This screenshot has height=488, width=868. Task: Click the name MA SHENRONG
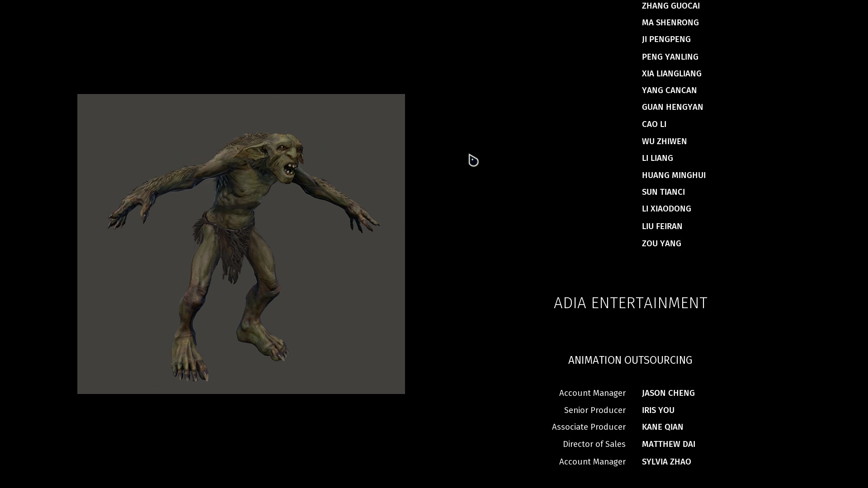tap(670, 23)
